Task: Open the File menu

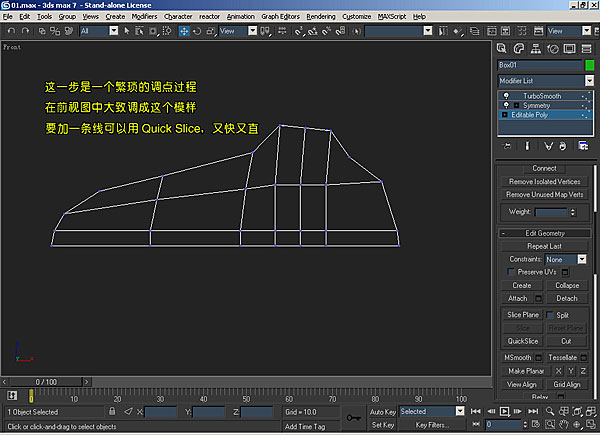Action: tap(8, 16)
